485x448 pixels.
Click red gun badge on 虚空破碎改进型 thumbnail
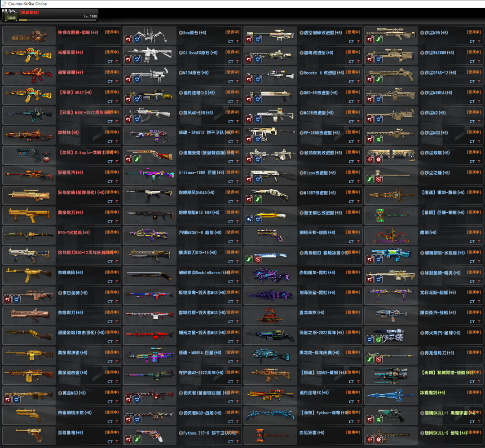tap(249, 39)
